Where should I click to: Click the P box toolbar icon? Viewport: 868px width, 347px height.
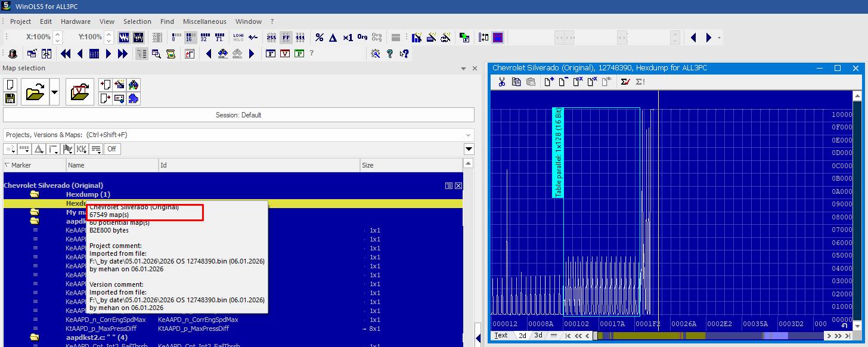(x=299, y=54)
